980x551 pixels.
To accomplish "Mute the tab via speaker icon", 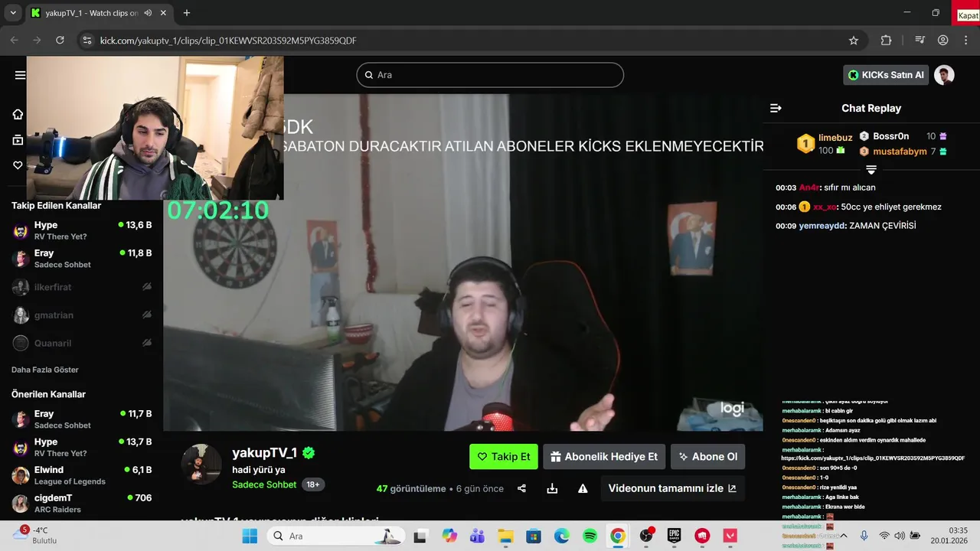I will 148,13.
